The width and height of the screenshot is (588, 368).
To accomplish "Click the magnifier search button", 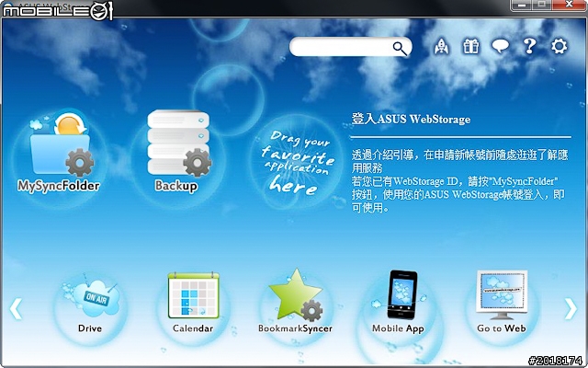I will coord(400,48).
